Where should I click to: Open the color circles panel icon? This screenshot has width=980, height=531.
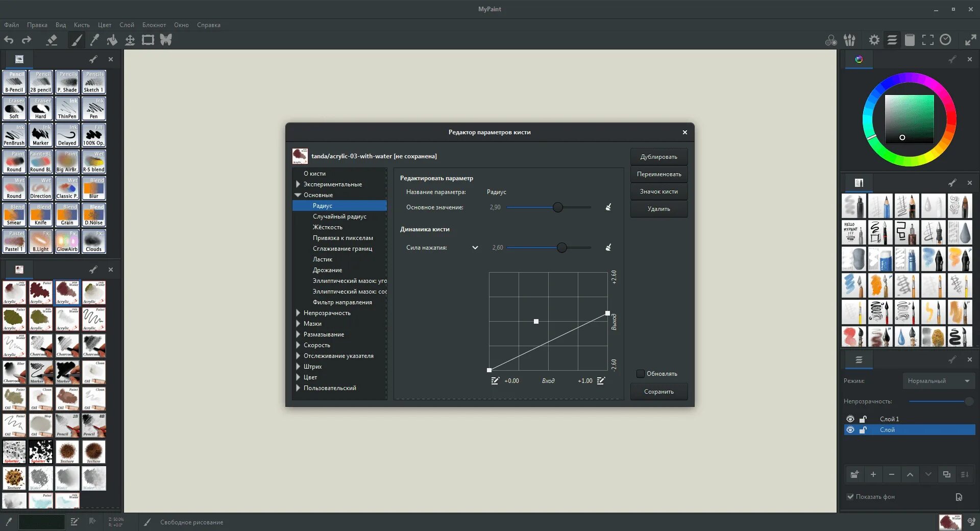point(831,40)
